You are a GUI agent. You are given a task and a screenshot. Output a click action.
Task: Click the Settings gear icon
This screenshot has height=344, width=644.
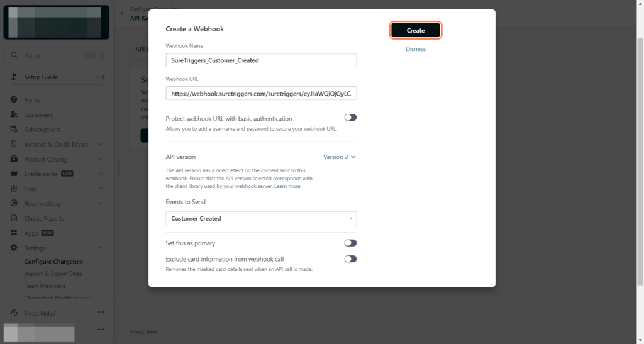click(14, 248)
